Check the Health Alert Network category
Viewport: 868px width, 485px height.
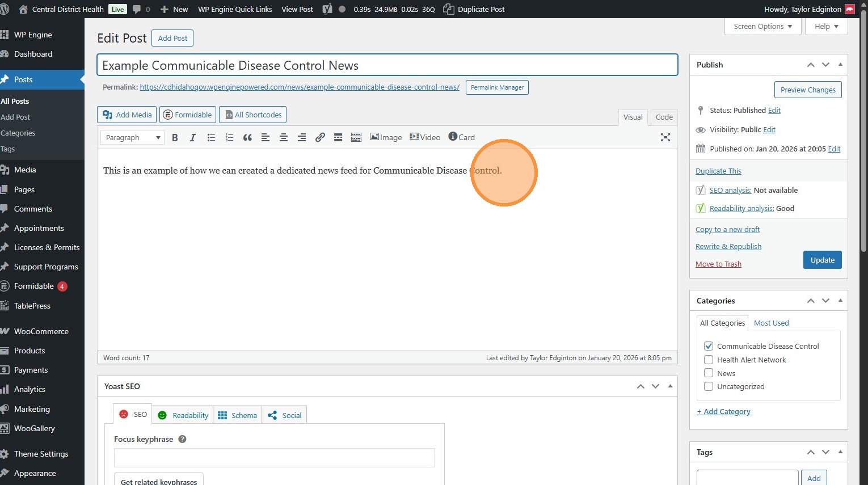click(x=709, y=360)
